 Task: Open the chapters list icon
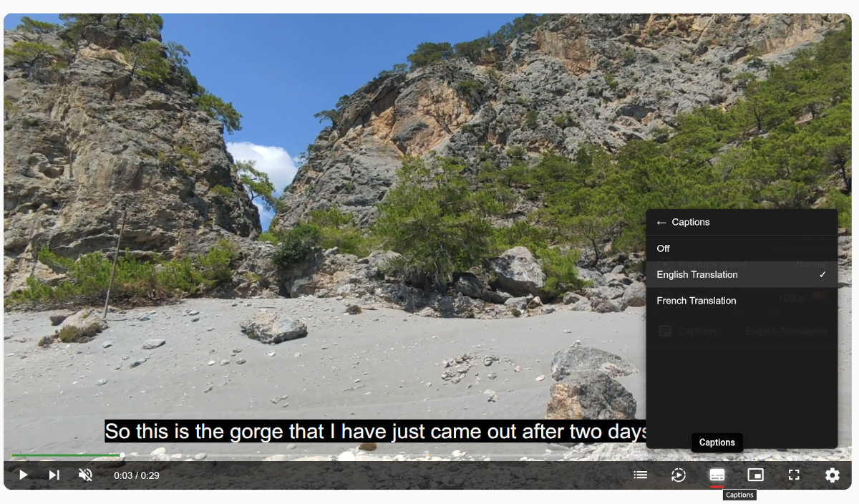(x=641, y=475)
